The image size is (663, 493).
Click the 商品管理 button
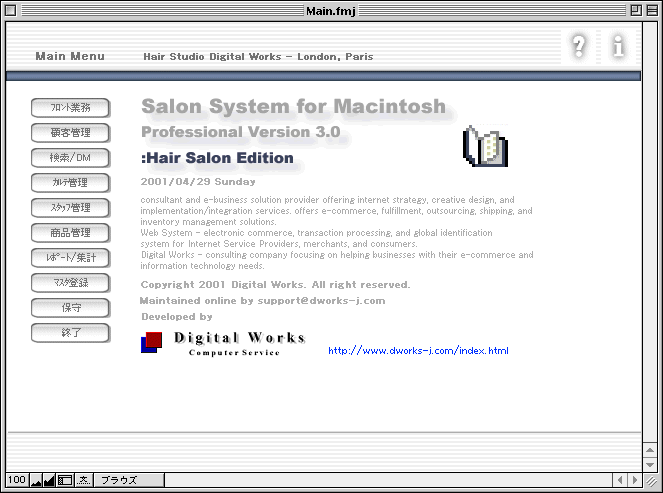[71, 233]
